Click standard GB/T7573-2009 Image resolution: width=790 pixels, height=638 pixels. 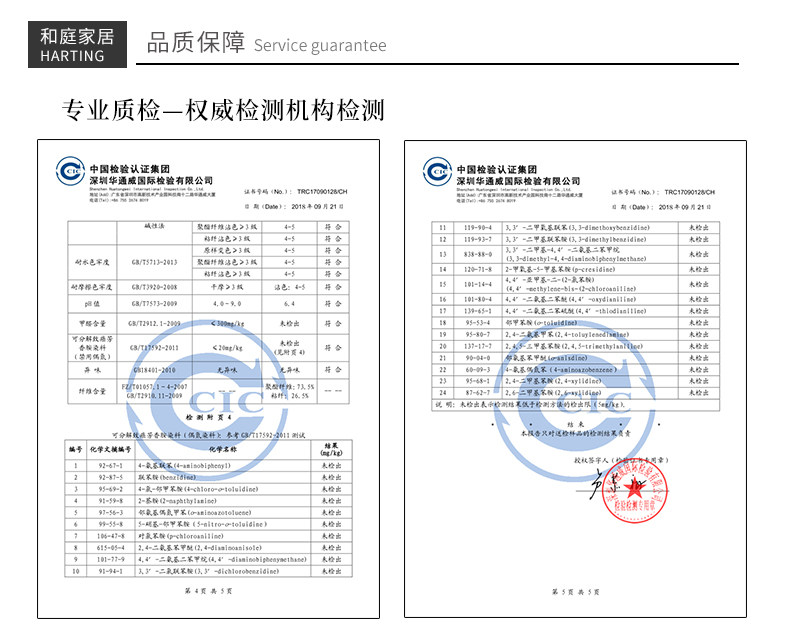154,304
